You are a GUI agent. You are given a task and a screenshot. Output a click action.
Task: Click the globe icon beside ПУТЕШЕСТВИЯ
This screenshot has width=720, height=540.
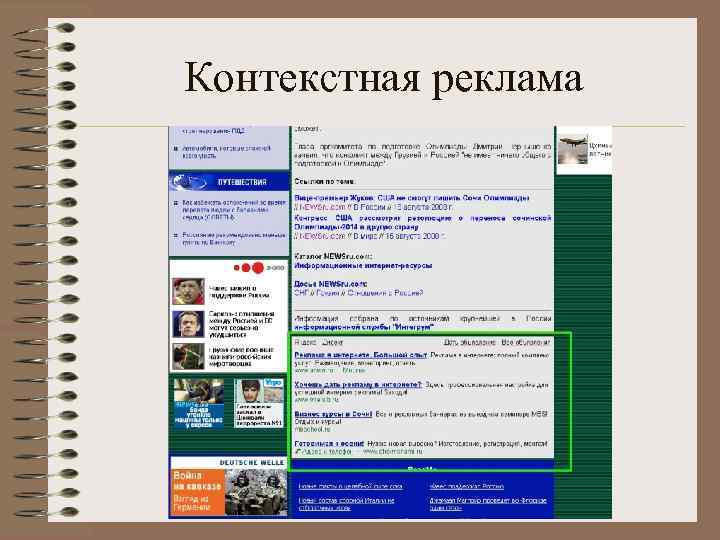point(187,182)
